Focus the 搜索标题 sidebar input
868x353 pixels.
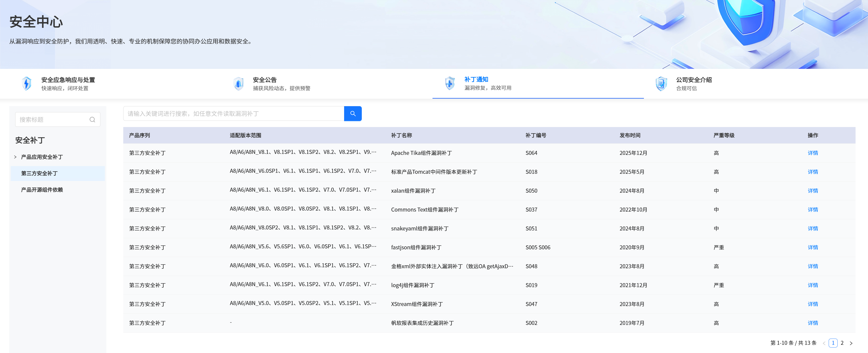(58, 120)
